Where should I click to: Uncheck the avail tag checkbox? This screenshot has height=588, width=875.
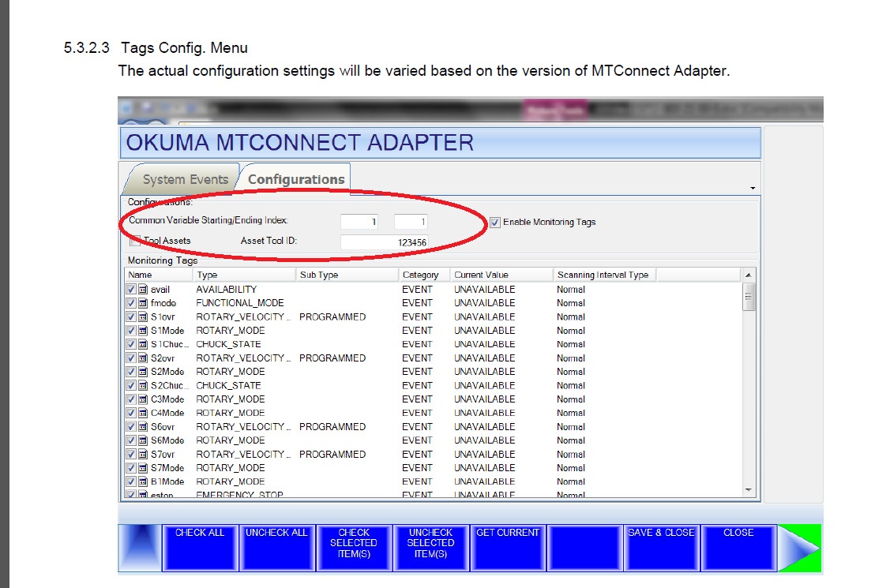pyautogui.click(x=130, y=290)
